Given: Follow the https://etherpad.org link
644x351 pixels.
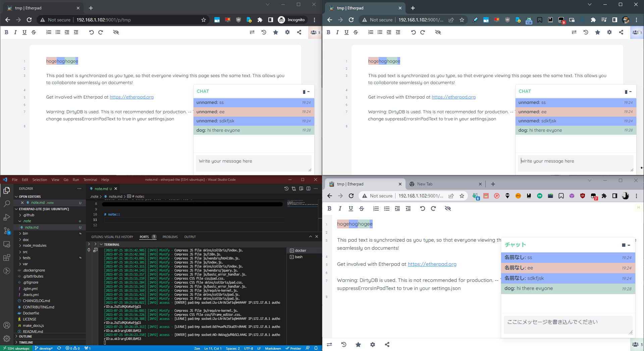Looking at the screenshot, I should (x=131, y=97).
